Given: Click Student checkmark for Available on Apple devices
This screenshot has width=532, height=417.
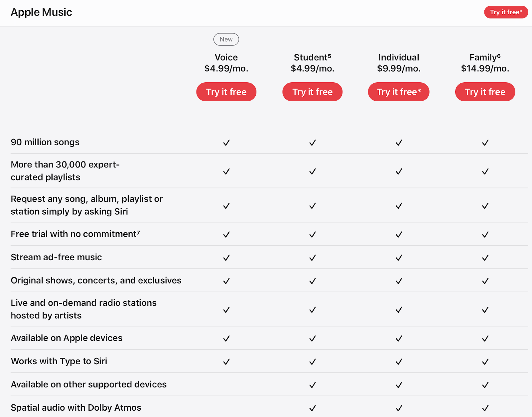Looking at the screenshot, I should pos(313,339).
